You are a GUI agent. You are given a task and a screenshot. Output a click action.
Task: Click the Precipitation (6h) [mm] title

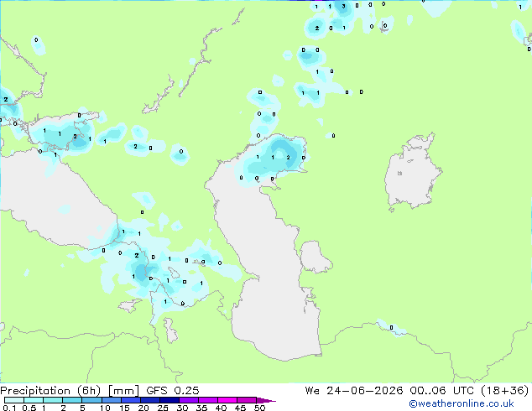(x=70, y=391)
